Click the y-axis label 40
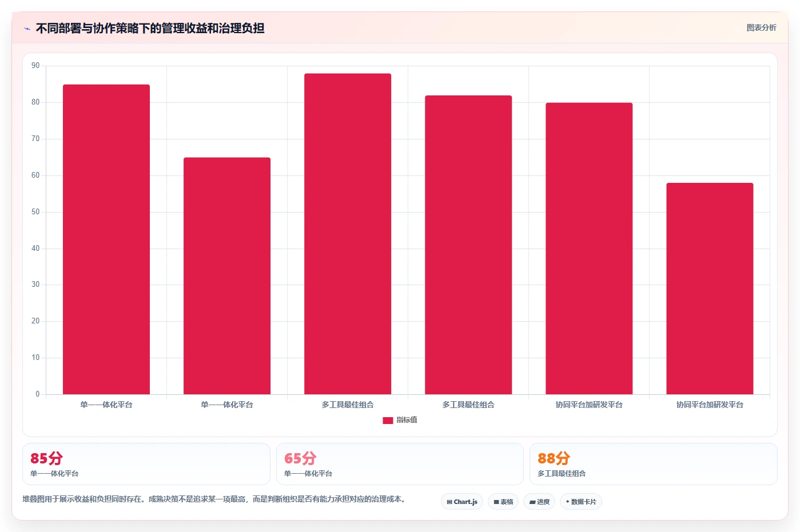This screenshot has width=800, height=532. tap(35, 249)
